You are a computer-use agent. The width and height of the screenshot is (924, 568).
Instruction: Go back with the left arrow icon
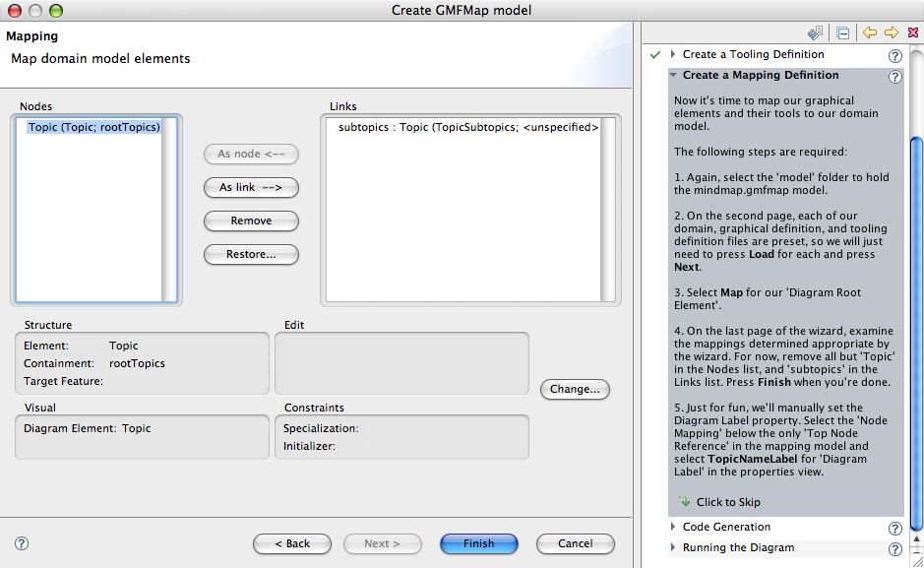pos(870,32)
